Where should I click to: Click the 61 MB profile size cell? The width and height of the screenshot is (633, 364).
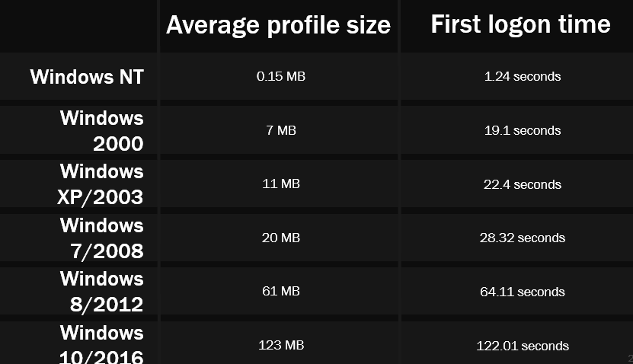(281, 291)
